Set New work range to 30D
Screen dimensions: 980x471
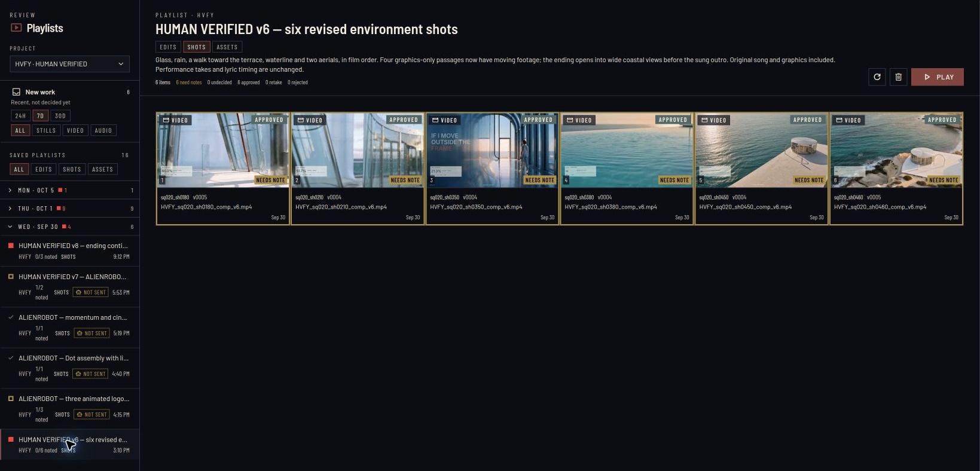tap(60, 116)
